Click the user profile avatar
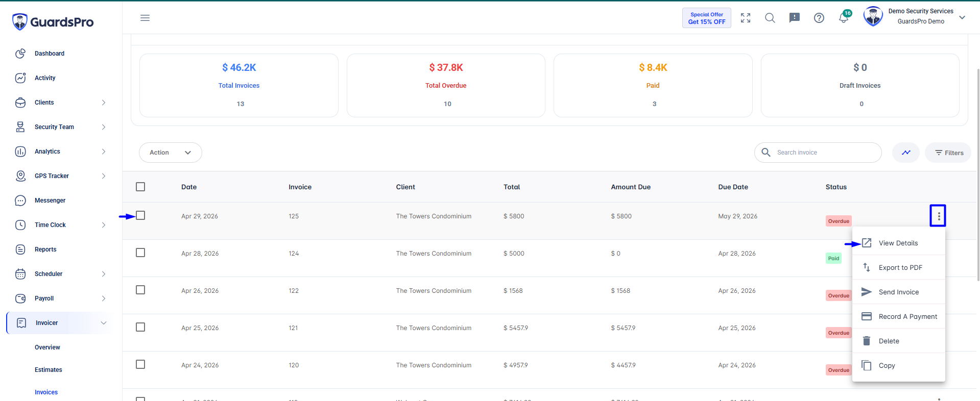Viewport: 980px width, 401px height. point(873,17)
